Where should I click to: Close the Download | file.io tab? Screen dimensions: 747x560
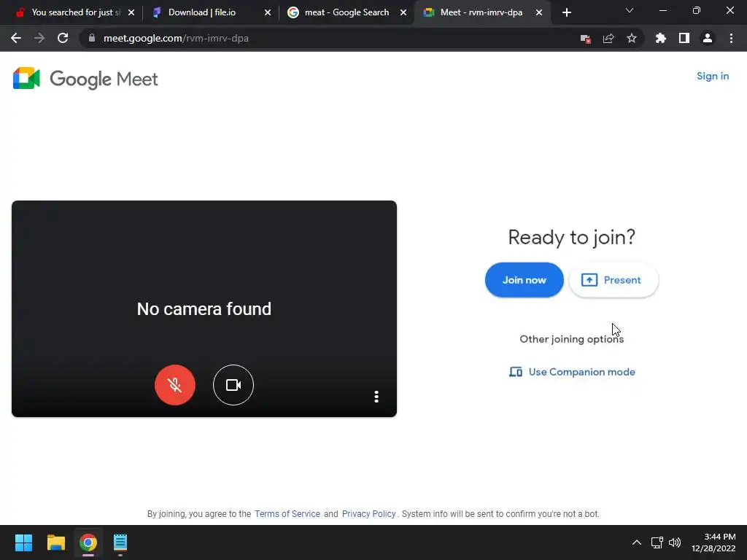pyautogui.click(x=268, y=12)
